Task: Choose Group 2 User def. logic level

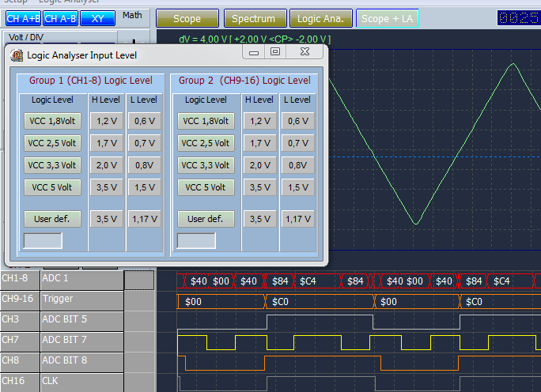Action: coord(206,219)
